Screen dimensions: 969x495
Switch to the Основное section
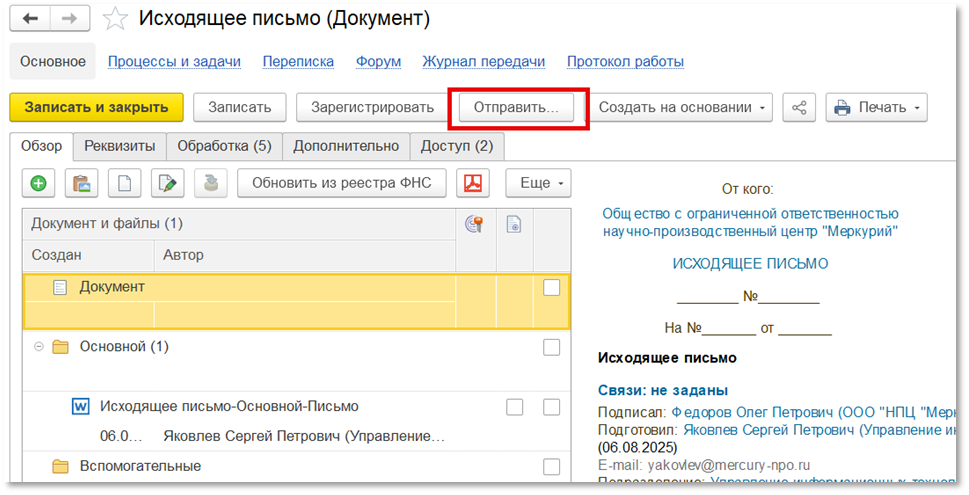pyautogui.click(x=53, y=61)
